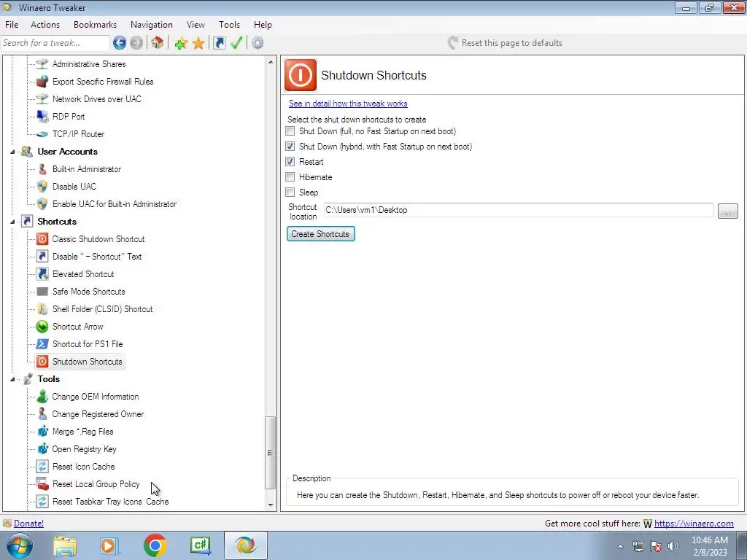Click the Shell Folder (CLSID) Shortcut icon

42,309
